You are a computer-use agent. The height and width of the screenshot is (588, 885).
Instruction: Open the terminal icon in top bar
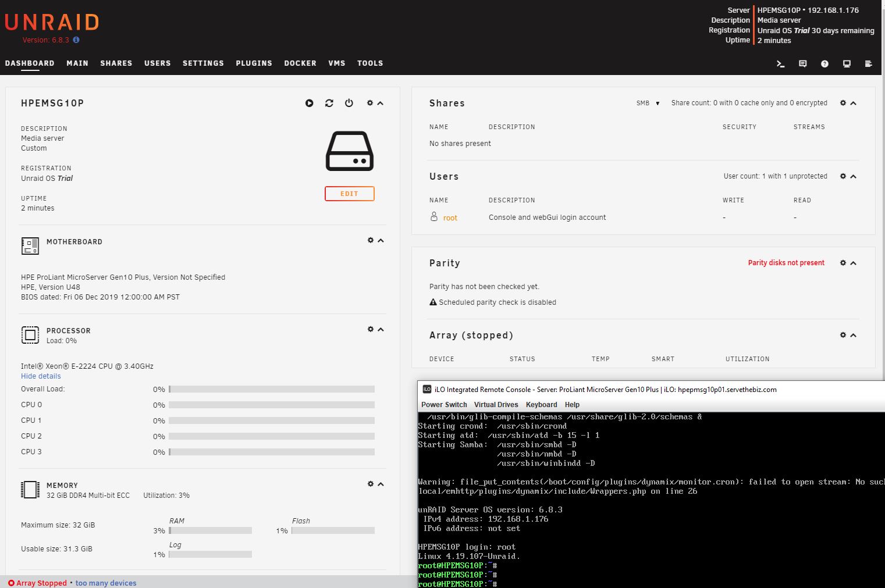point(781,64)
